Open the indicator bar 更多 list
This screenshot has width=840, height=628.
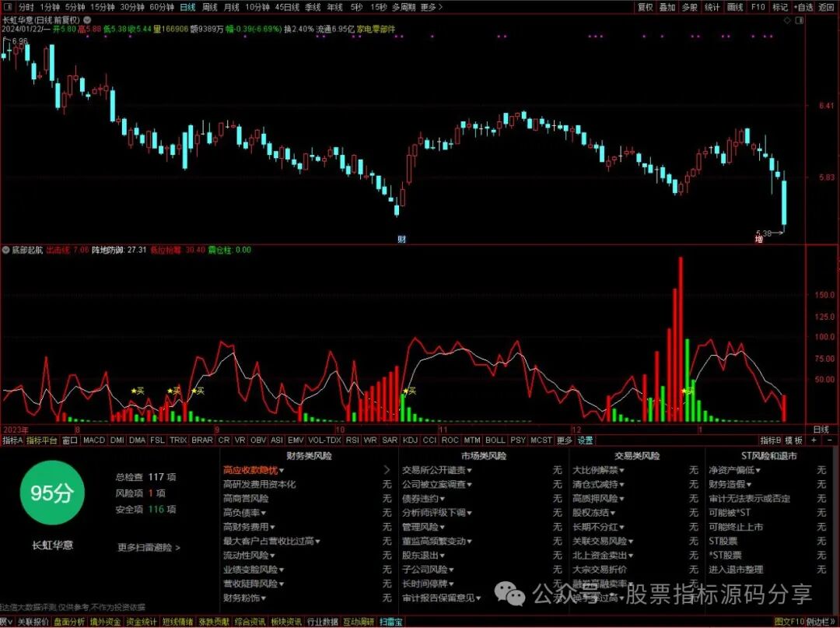(x=564, y=440)
